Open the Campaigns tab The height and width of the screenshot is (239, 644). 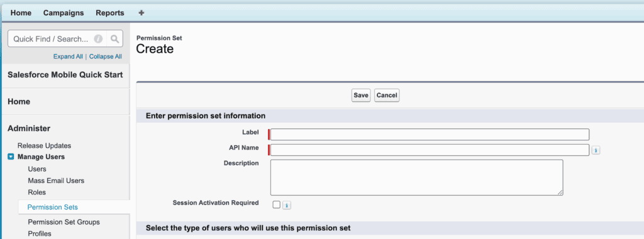coord(64,13)
